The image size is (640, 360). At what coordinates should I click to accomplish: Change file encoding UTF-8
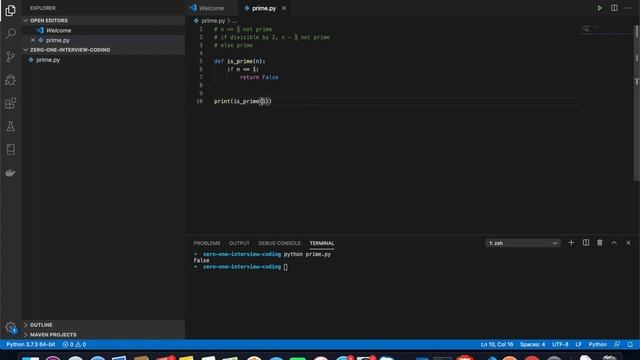[560, 344]
